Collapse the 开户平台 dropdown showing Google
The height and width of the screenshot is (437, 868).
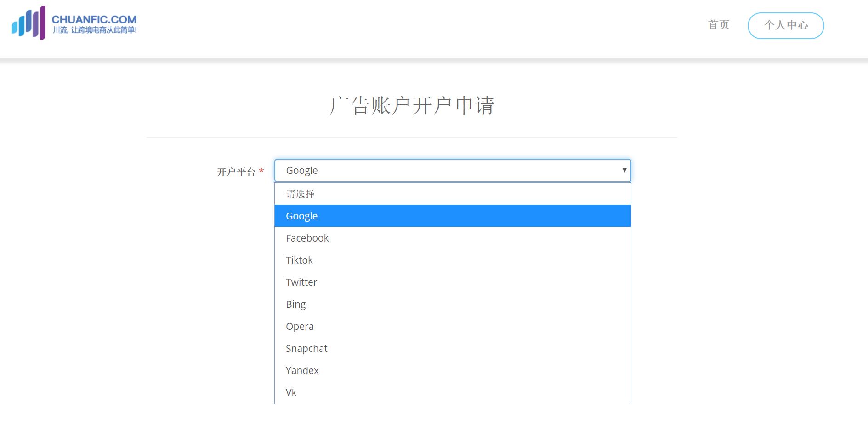(453, 171)
